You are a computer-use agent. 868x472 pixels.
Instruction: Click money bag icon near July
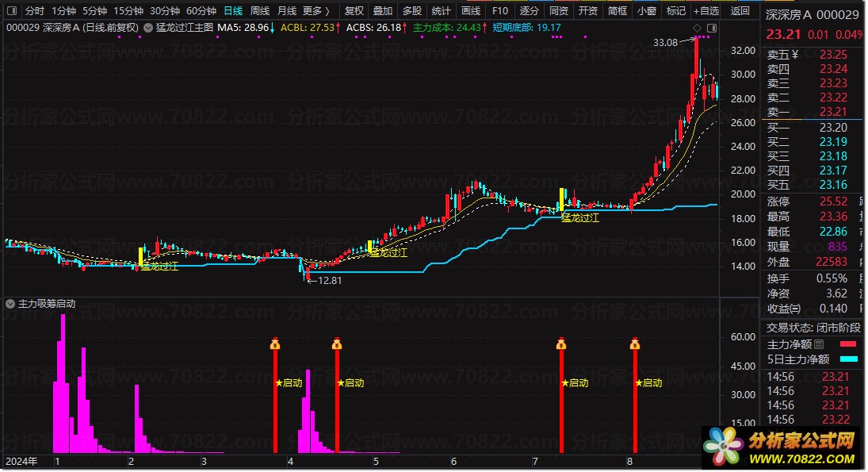pos(561,344)
